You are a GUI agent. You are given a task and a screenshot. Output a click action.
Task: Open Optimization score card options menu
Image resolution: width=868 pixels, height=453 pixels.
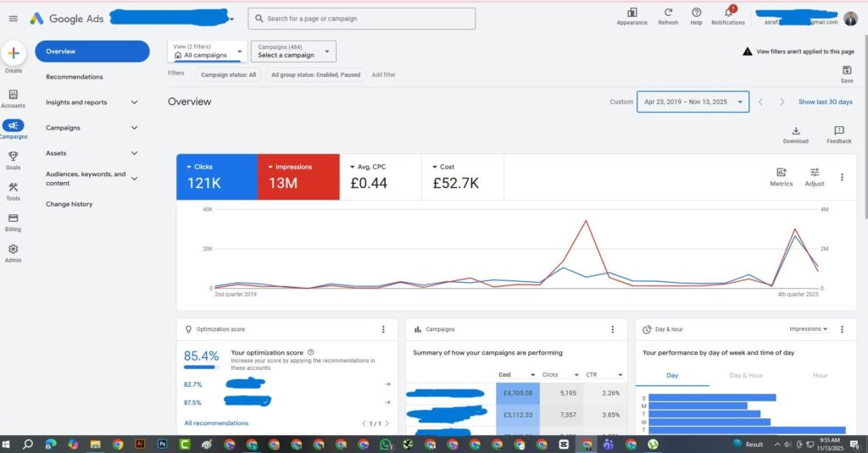coord(383,329)
